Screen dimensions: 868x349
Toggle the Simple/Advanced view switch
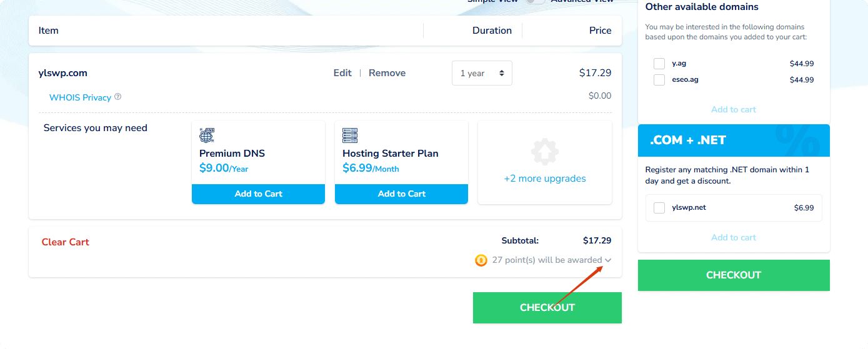point(535,1)
